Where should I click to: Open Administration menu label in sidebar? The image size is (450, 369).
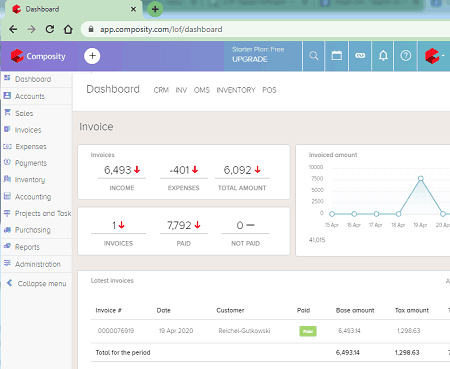38,264
